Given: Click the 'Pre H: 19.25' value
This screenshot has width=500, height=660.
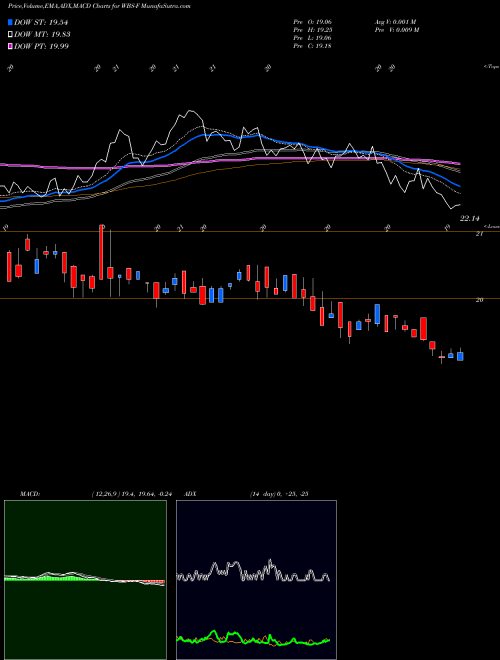Looking at the screenshot, I should pos(313,30).
